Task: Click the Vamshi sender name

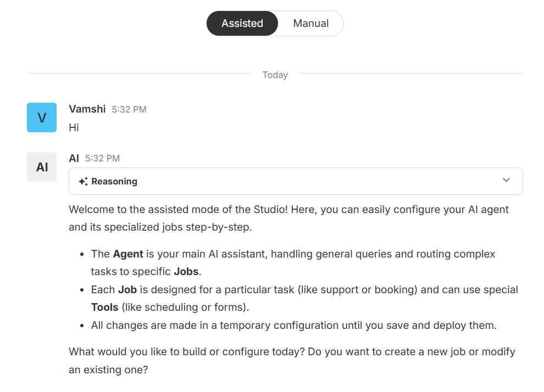Action: [87, 109]
